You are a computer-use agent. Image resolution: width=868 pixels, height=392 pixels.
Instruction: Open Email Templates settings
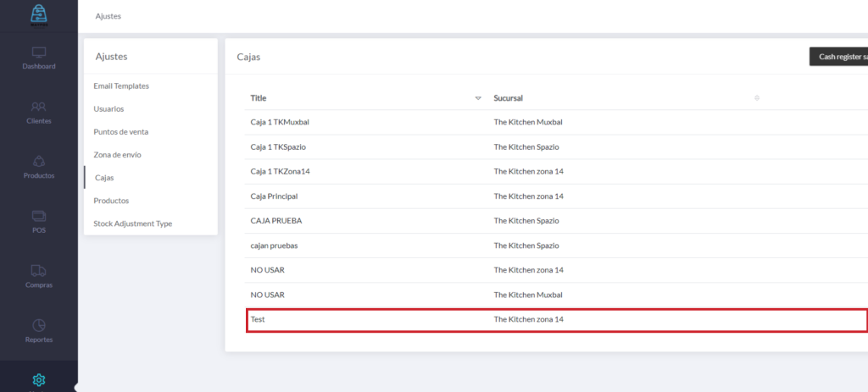click(121, 86)
